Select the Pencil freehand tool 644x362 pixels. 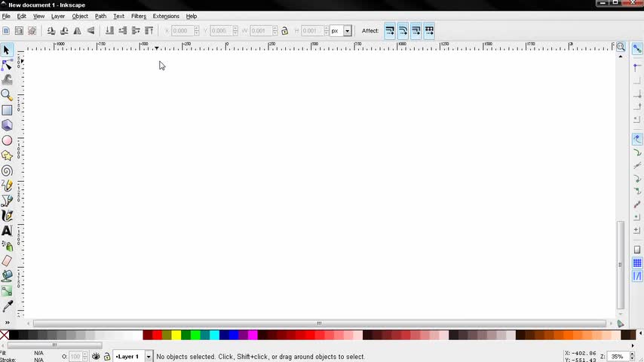pyautogui.click(x=7, y=186)
